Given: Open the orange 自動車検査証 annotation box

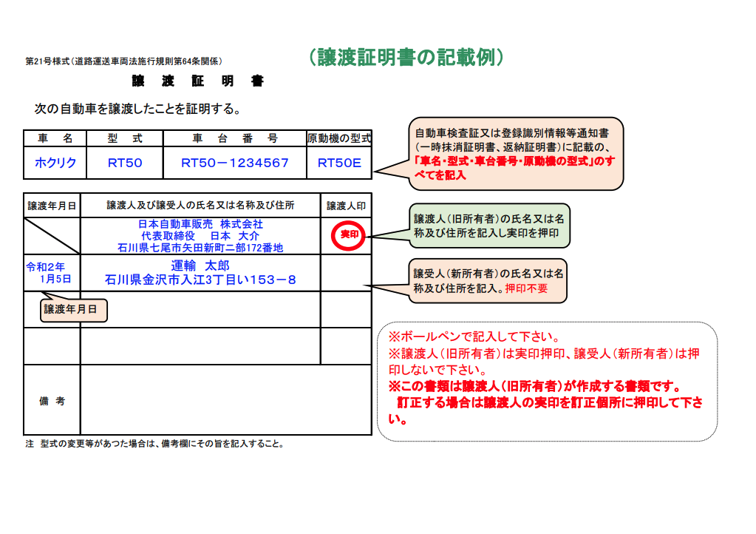Looking at the screenshot, I should tap(517, 150).
